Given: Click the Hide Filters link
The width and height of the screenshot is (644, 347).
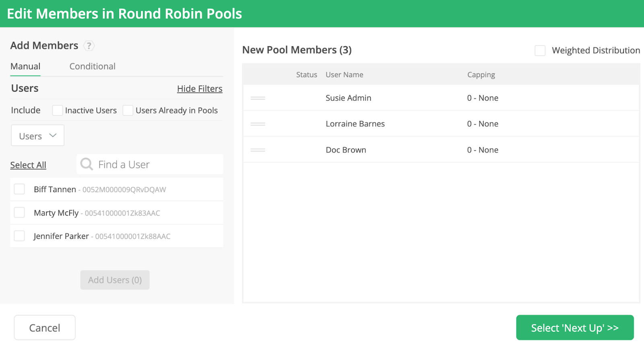Looking at the screenshot, I should (200, 89).
